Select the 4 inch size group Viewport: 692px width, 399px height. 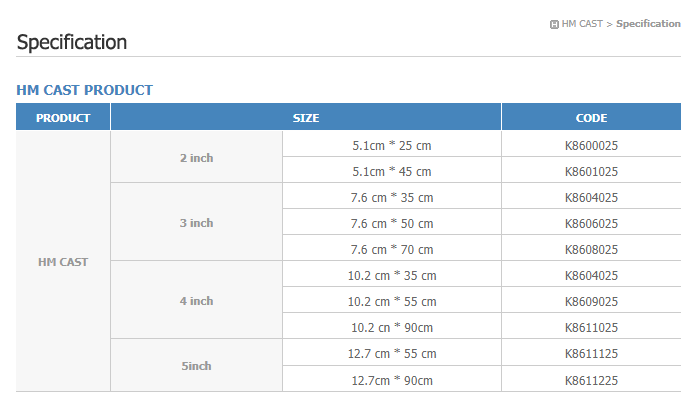coord(196,300)
